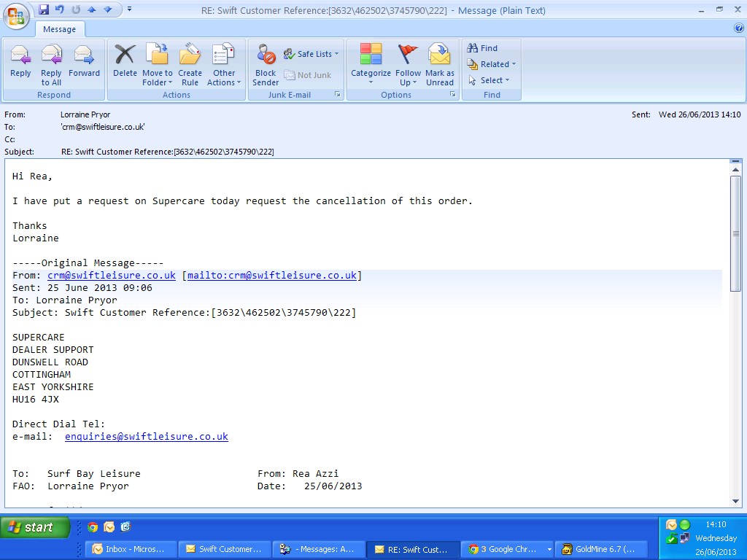Mark the message as Unread
747x560 pixels.
pos(440,65)
